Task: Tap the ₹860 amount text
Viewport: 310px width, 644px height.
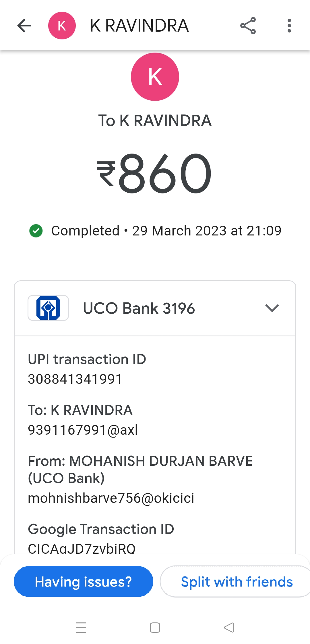Action: point(154,173)
